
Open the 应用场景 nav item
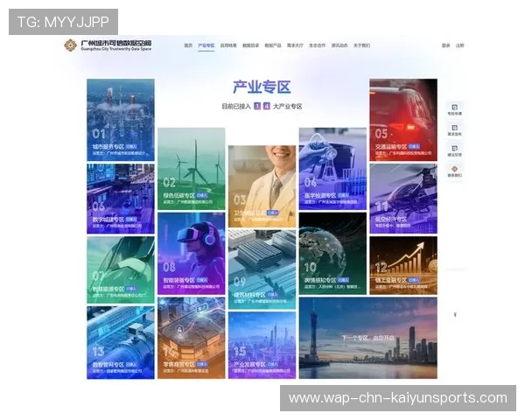tap(228, 45)
